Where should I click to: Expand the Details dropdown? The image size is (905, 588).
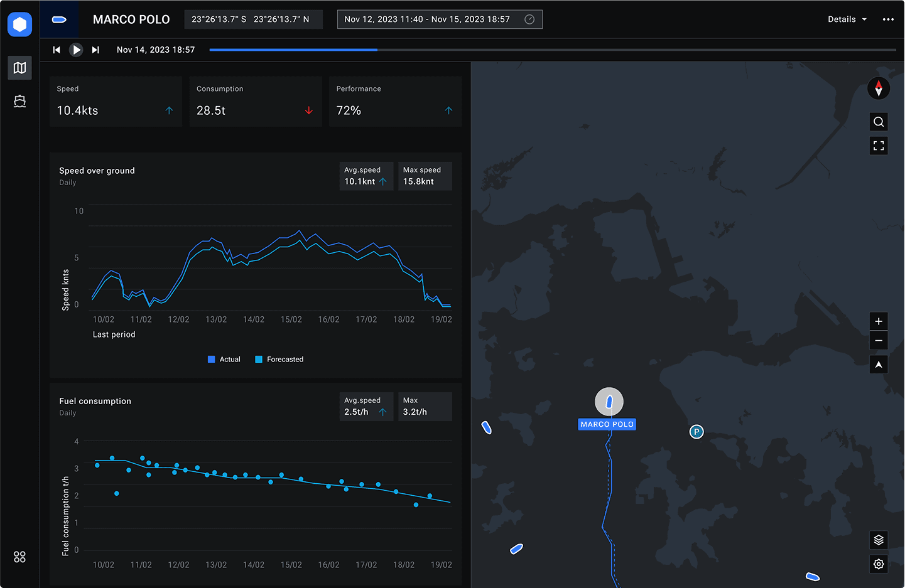tap(847, 19)
